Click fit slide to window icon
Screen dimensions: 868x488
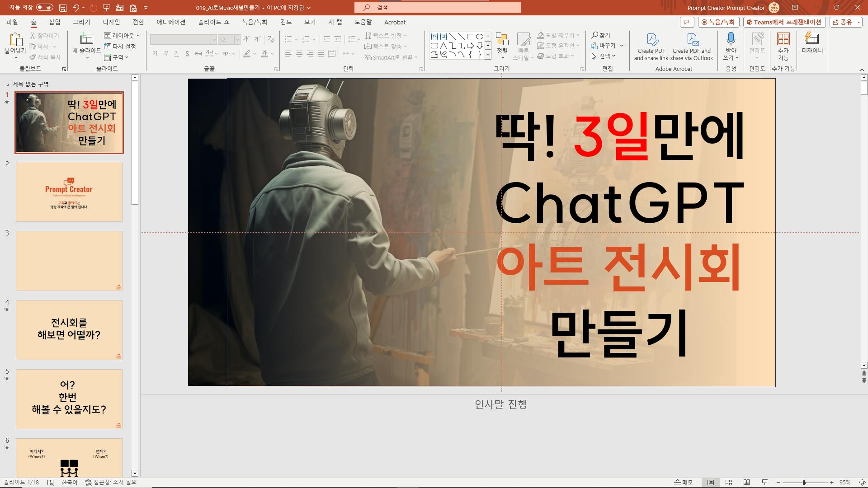862,483
